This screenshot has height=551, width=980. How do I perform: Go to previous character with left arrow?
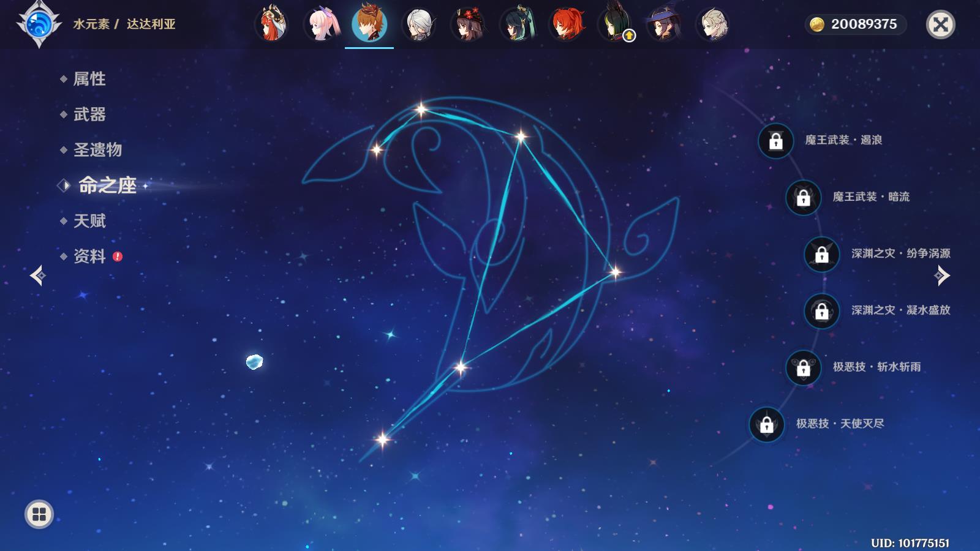pos(38,275)
